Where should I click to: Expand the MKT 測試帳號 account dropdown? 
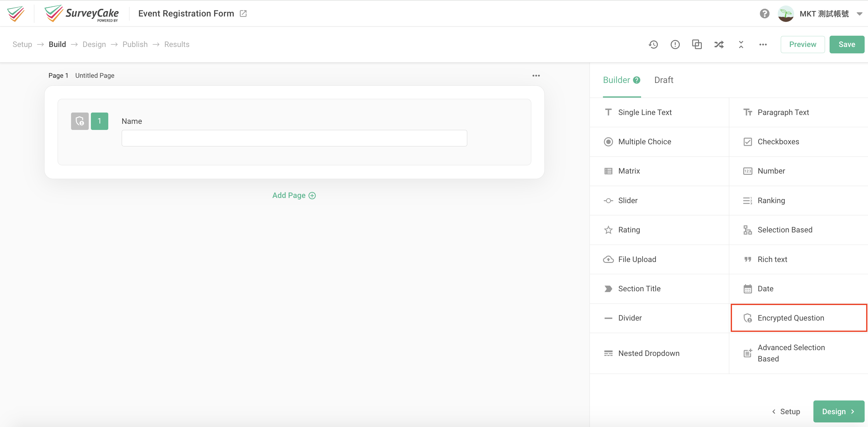tap(859, 13)
